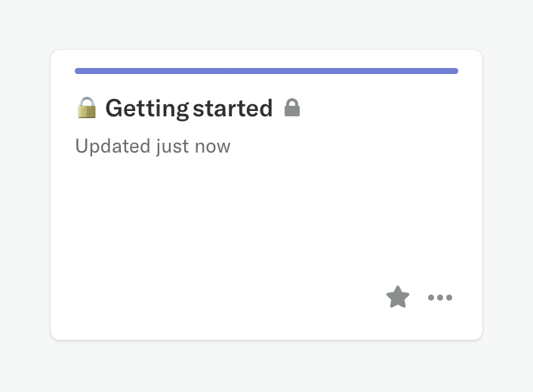The width and height of the screenshot is (533, 392).
Task: Open the three-dot more options menu
Action: (440, 298)
